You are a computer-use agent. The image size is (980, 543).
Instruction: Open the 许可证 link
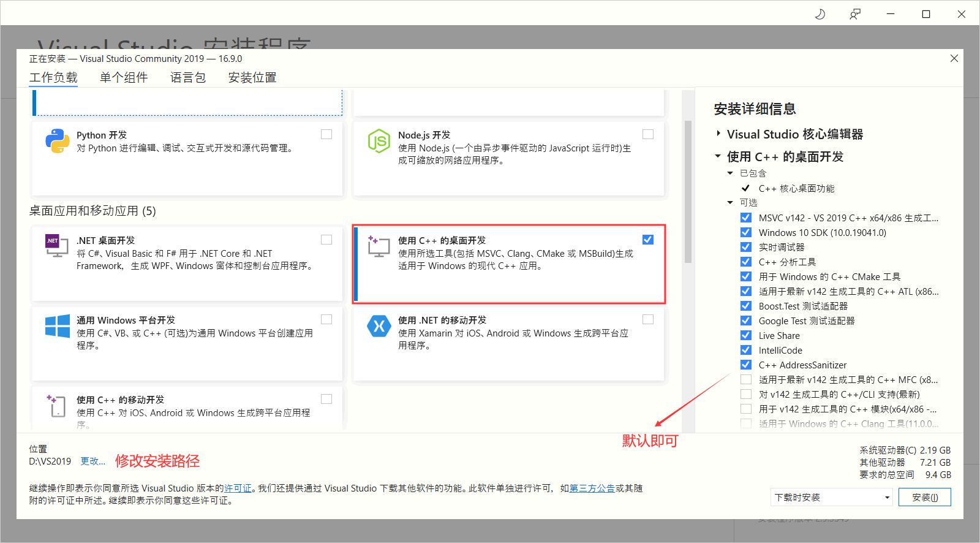click(x=238, y=488)
